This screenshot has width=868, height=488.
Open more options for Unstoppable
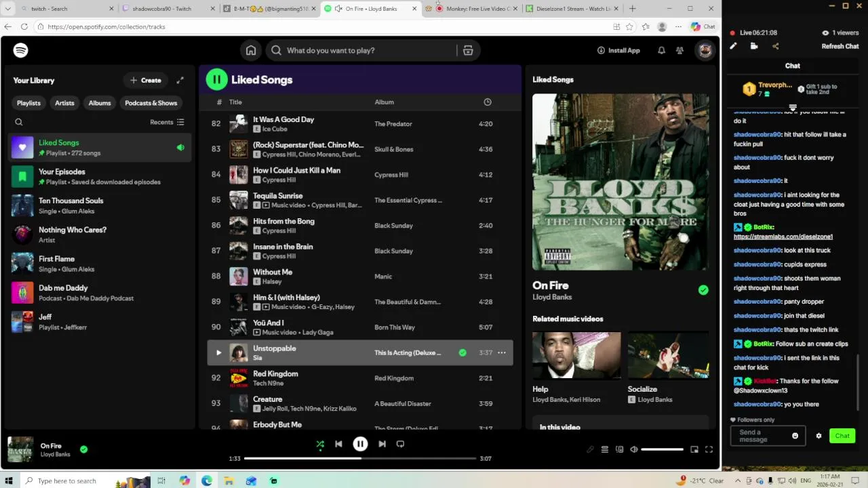click(502, 352)
